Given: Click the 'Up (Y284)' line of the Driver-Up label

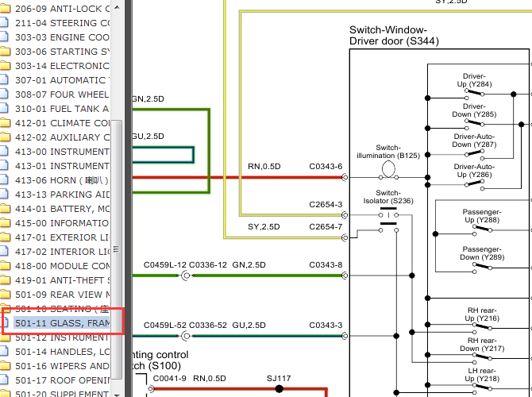Looking at the screenshot, I should pyautogui.click(x=474, y=84).
